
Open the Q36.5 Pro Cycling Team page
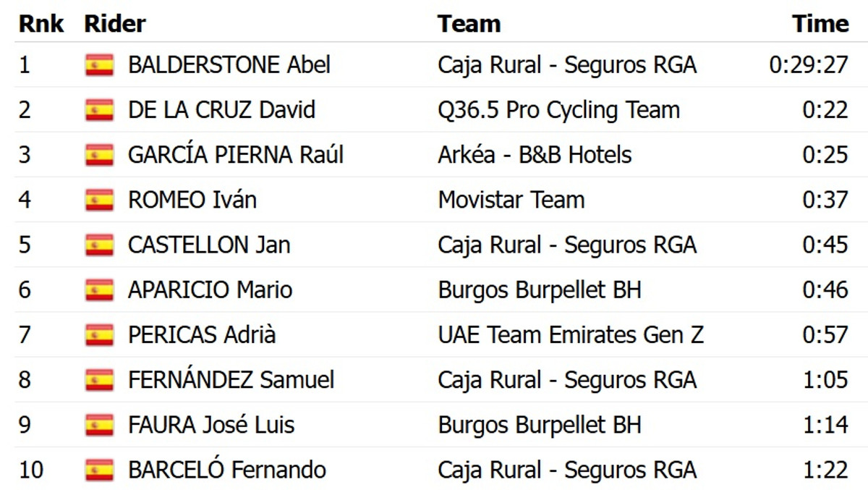(558, 110)
